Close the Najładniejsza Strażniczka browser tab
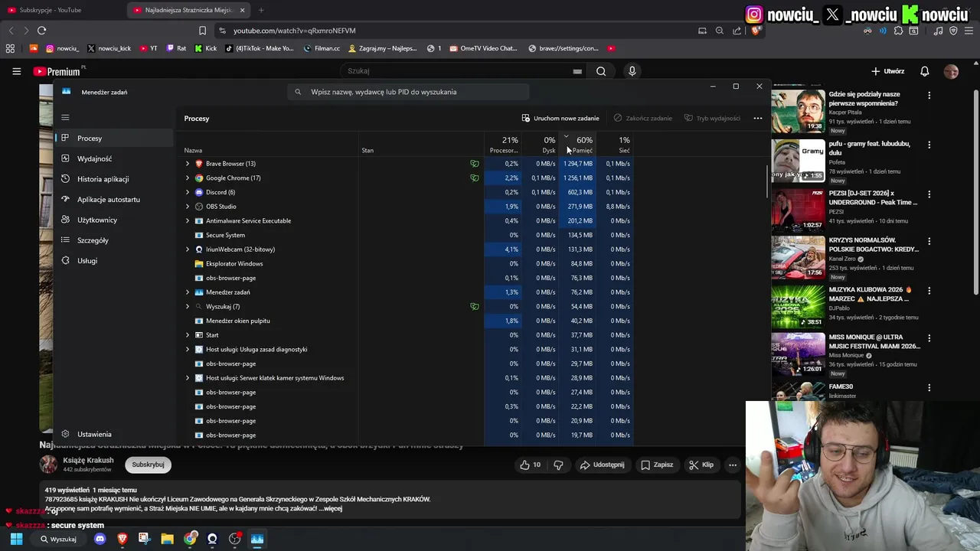Screen dimensions: 980x551 pyautogui.click(x=243, y=10)
